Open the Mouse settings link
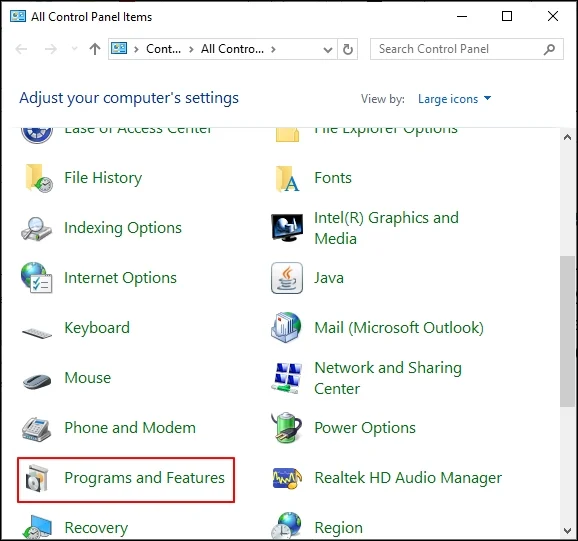Screen dimensions: 578x541 click(87, 378)
